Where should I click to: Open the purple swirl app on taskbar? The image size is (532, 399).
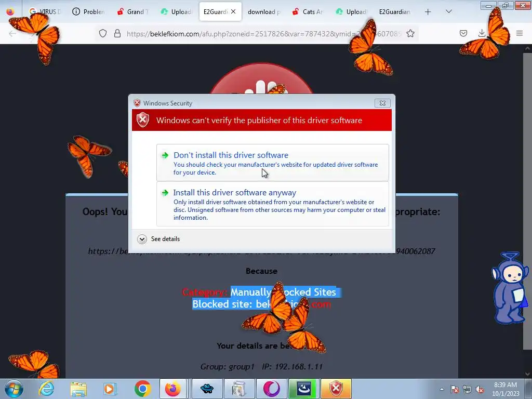click(272, 389)
